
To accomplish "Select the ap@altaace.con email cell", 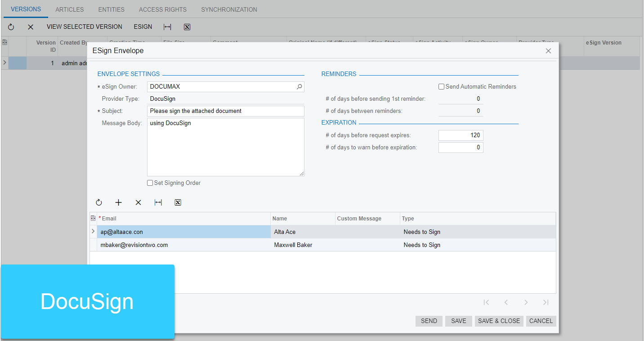I will click(183, 232).
